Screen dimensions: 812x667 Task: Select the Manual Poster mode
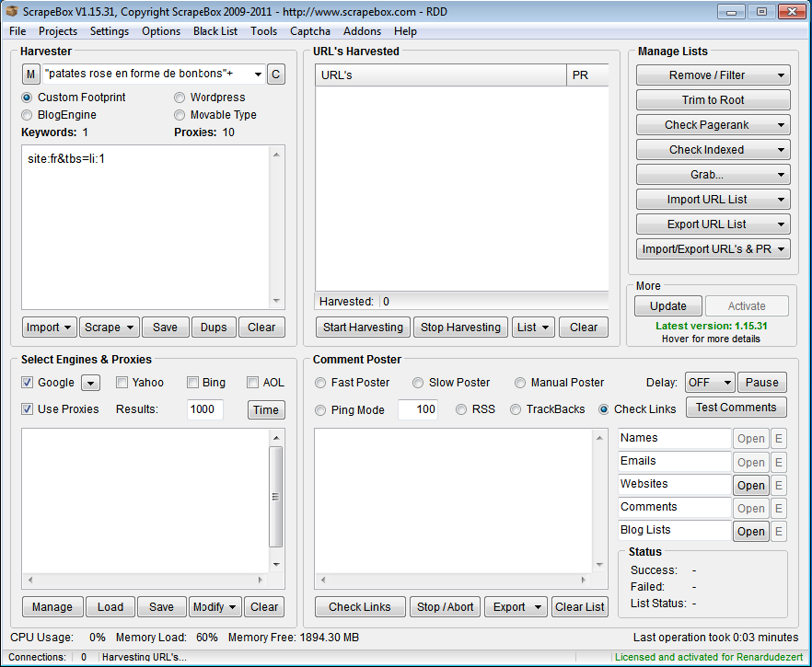pyautogui.click(x=520, y=383)
